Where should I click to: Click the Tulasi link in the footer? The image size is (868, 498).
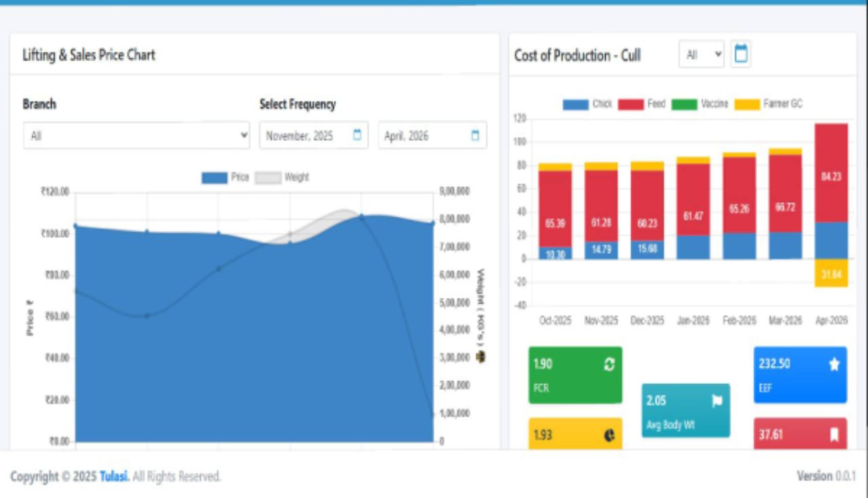(x=113, y=476)
